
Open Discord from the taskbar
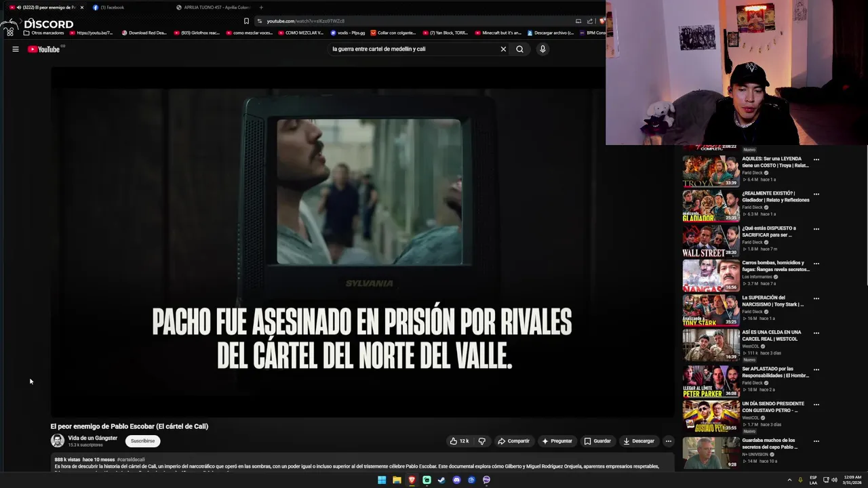[x=456, y=480]
